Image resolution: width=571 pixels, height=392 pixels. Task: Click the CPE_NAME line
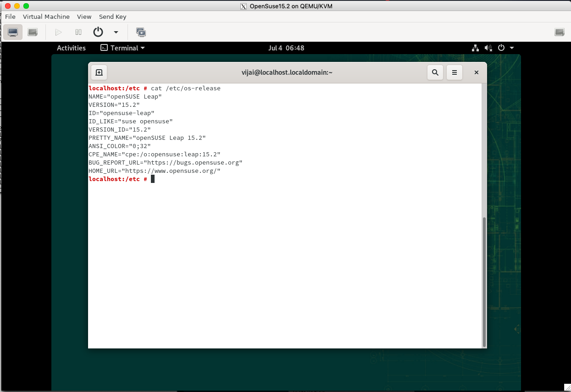pos(155,154)
